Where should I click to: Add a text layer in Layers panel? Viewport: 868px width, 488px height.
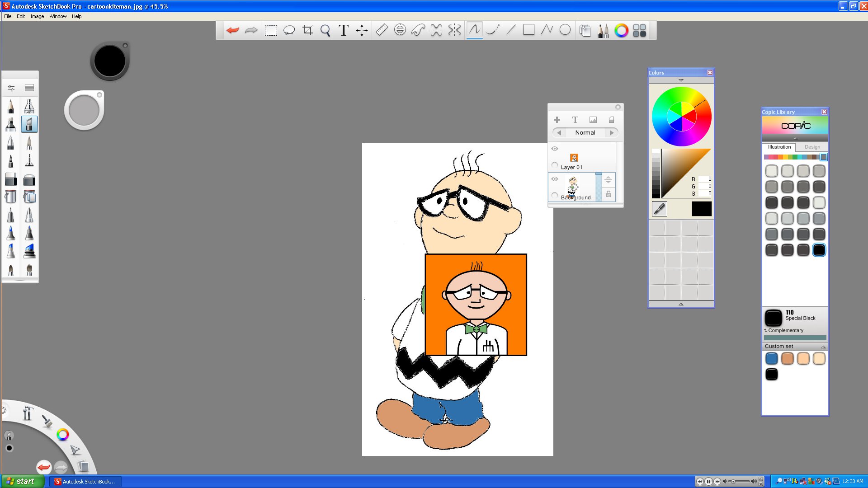575,120
